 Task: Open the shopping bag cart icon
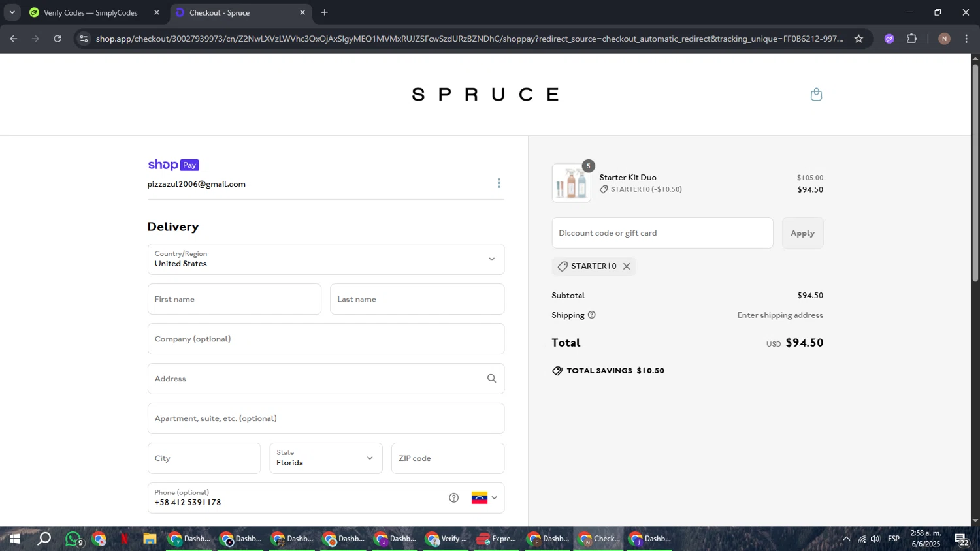coord(816,95)
